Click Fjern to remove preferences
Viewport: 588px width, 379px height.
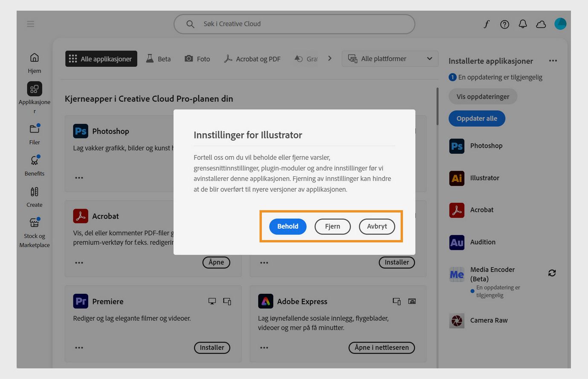(x=333, y=227)
